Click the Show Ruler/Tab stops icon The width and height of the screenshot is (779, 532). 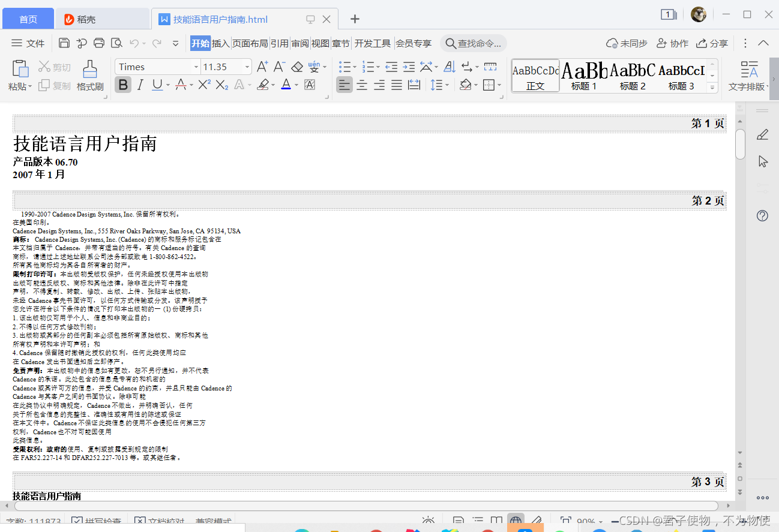(490, 67)
